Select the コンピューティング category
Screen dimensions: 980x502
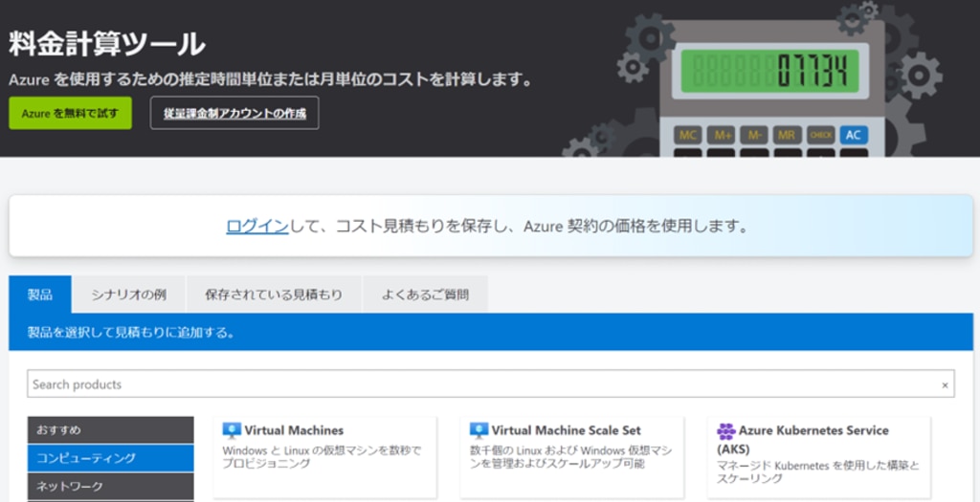click(111, 458)
